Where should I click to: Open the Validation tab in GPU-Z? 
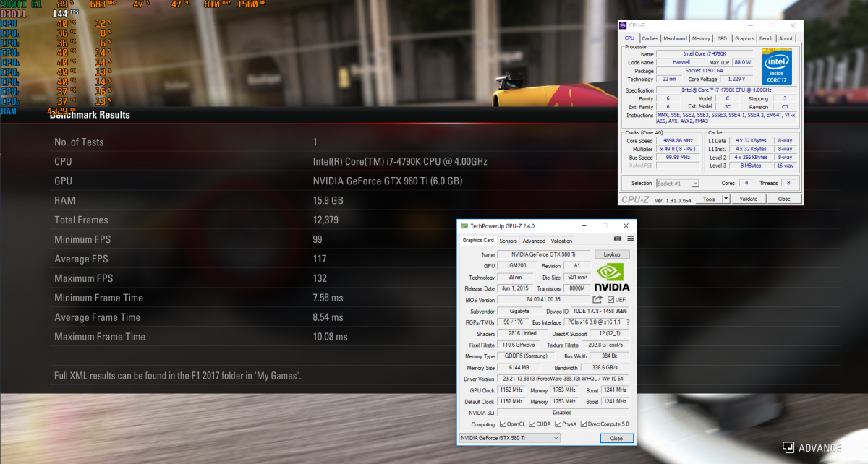(561, 241)
